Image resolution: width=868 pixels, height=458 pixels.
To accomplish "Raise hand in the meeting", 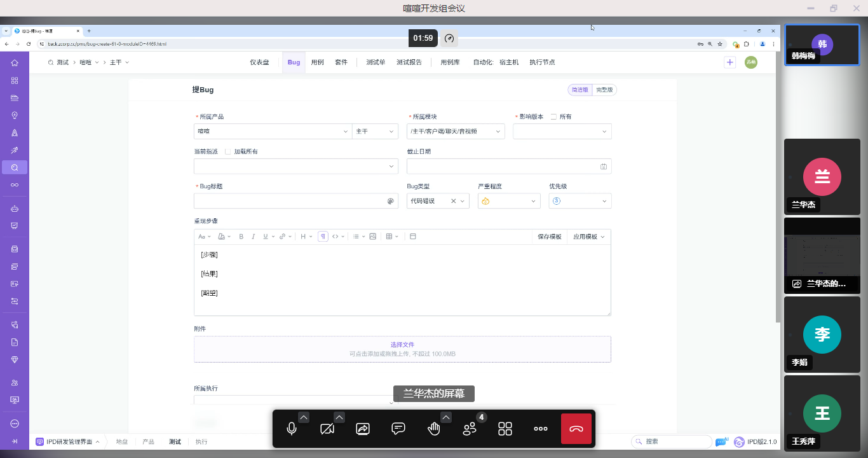I will click(434, 429).
